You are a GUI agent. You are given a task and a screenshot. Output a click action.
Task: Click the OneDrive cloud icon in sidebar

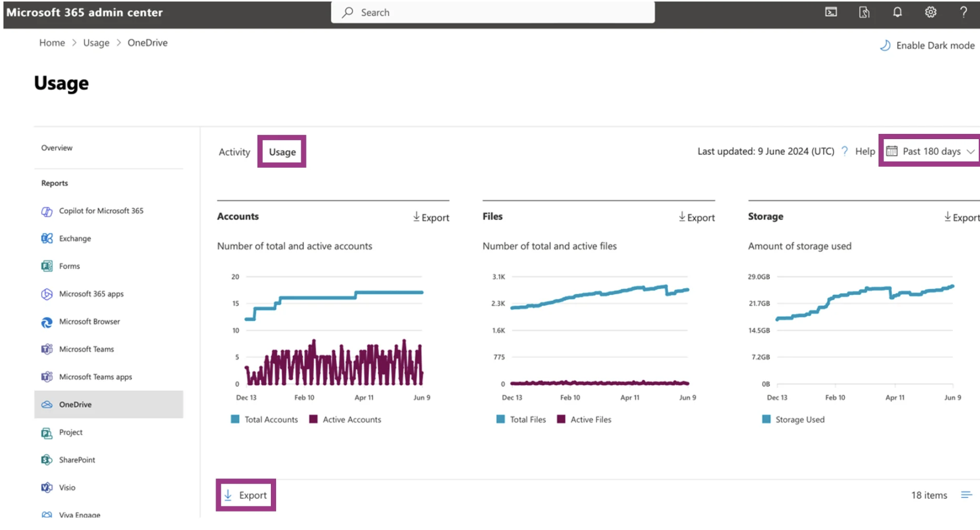[47, 405]
